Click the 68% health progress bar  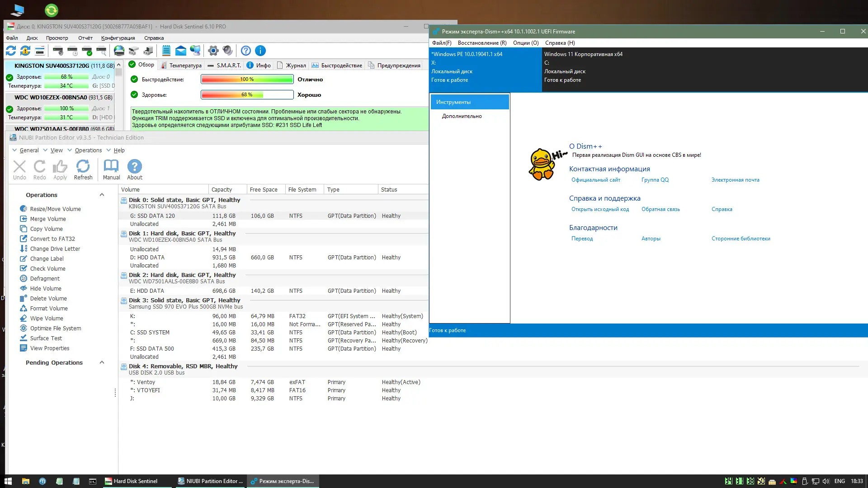click(x=247, y=95)
